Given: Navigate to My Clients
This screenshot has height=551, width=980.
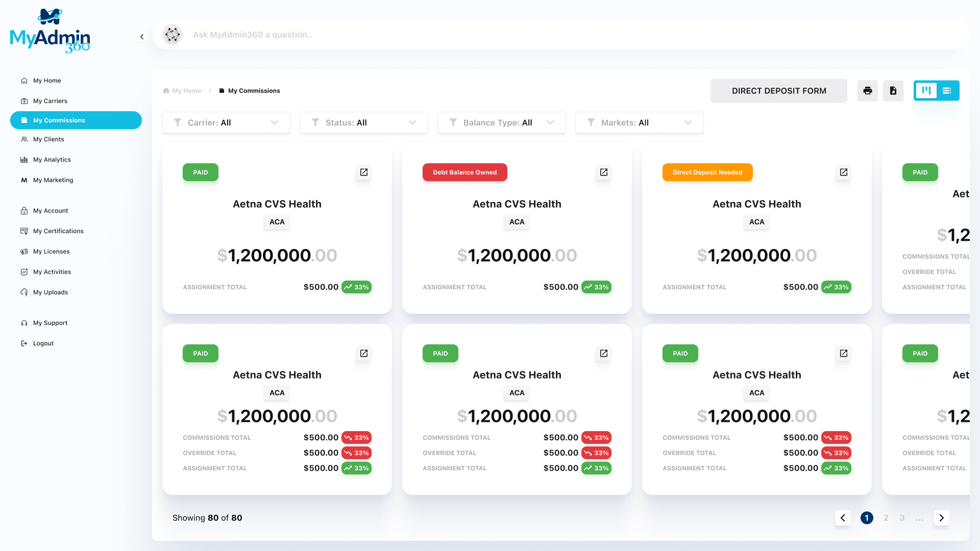Looking at the screenshot, I should pyautogui.click(x=48, y=139).
